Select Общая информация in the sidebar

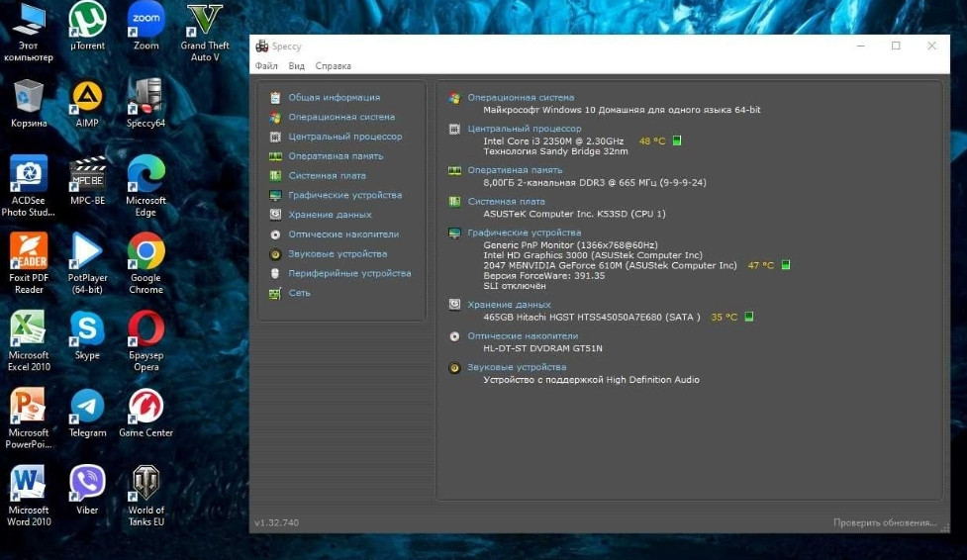pos(334,98)
